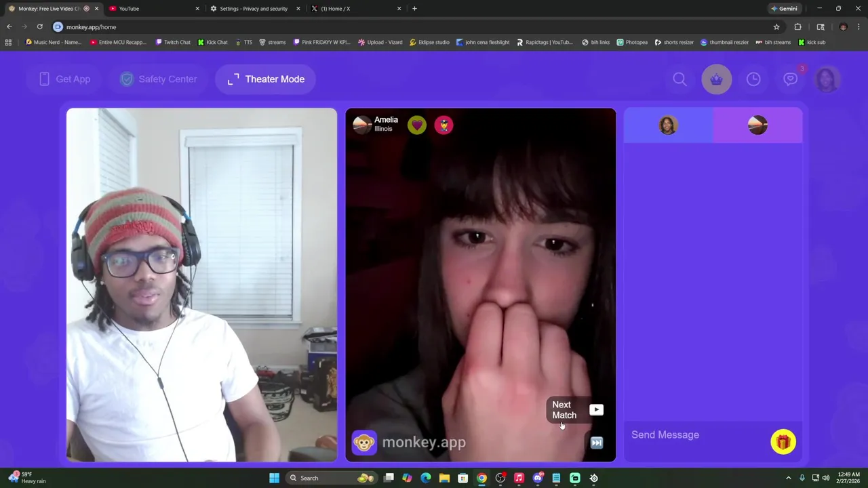
Task: Open the kick sub bookmark
Action: (x=812, y=42)
